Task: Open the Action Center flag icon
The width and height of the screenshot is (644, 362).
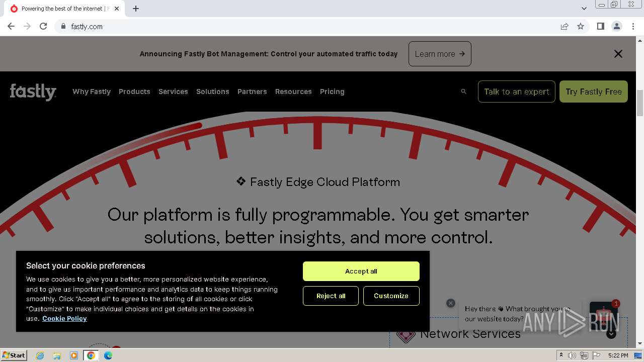Action: pyautogui.click(x=596, y=355)
